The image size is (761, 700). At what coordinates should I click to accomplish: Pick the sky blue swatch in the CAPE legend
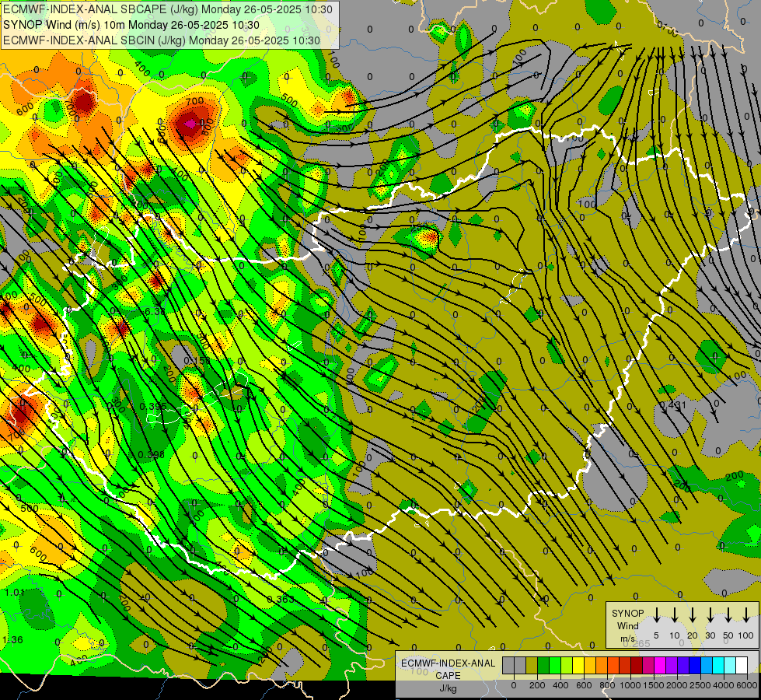[707, 665]
